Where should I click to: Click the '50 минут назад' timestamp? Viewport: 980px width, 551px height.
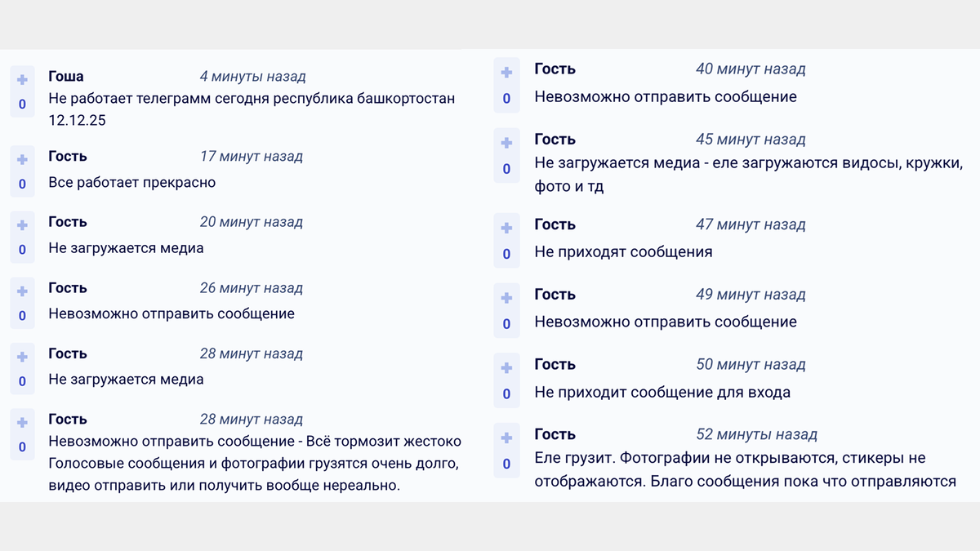pyautogui.click(x=751, y=364)
